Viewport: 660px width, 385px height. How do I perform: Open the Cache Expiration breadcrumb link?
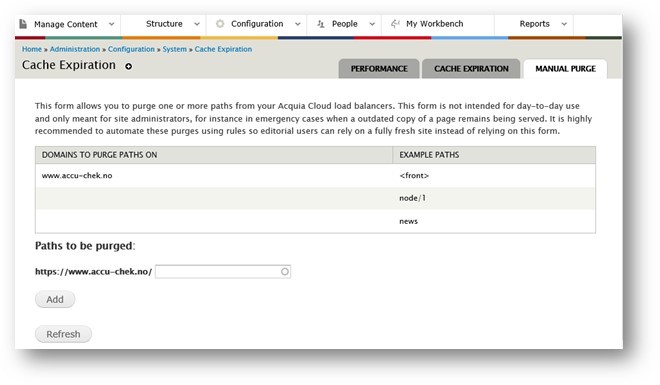point(223,49)
